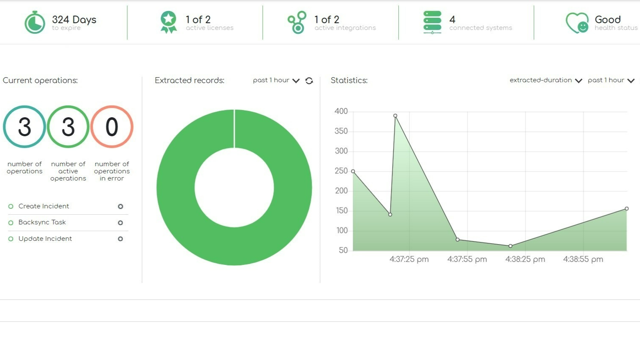Refresh the Extracted records chart
This screenshot has height=364, width=640.
[x=309, y=81]
